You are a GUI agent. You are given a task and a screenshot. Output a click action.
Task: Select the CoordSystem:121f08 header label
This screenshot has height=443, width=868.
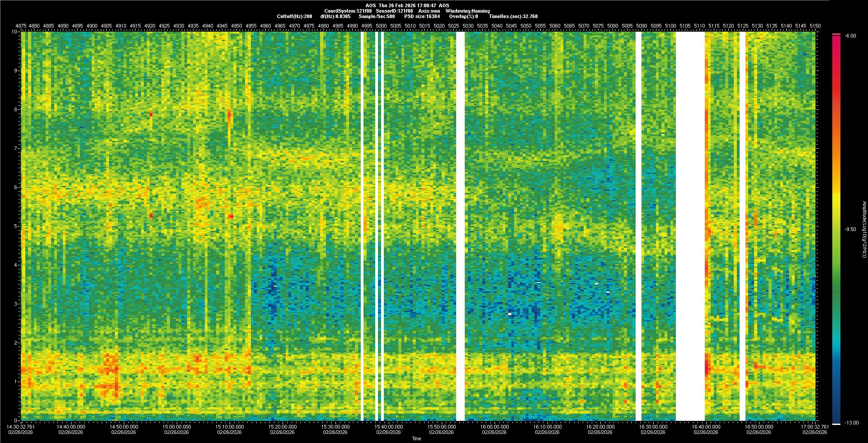348,11
